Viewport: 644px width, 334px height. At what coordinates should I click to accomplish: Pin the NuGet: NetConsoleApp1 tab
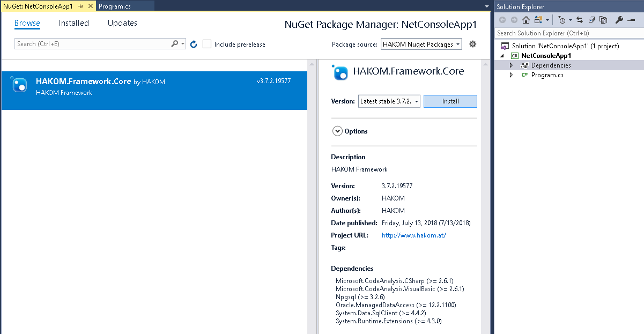tap(80, 6)
